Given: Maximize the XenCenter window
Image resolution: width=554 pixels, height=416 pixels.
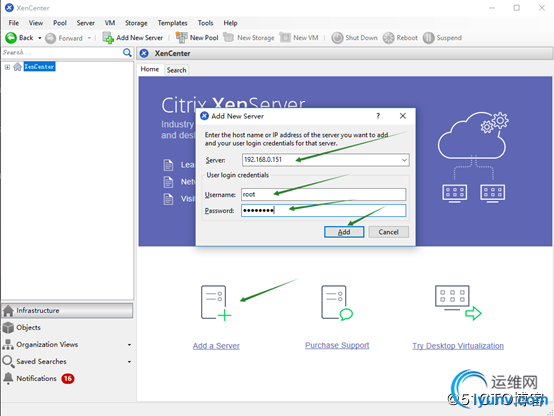Looking at the screenshot, I should 517,8.
